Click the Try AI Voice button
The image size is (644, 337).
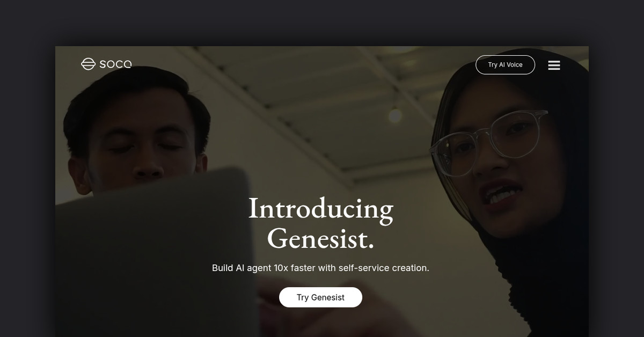pos(505,65)
